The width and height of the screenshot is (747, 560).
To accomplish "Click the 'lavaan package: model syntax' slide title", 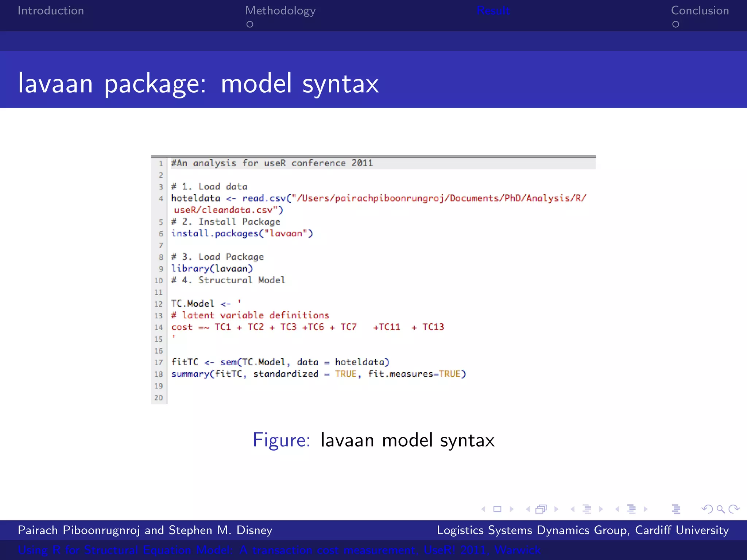I will pyautogui.click(x=198, y=83).
